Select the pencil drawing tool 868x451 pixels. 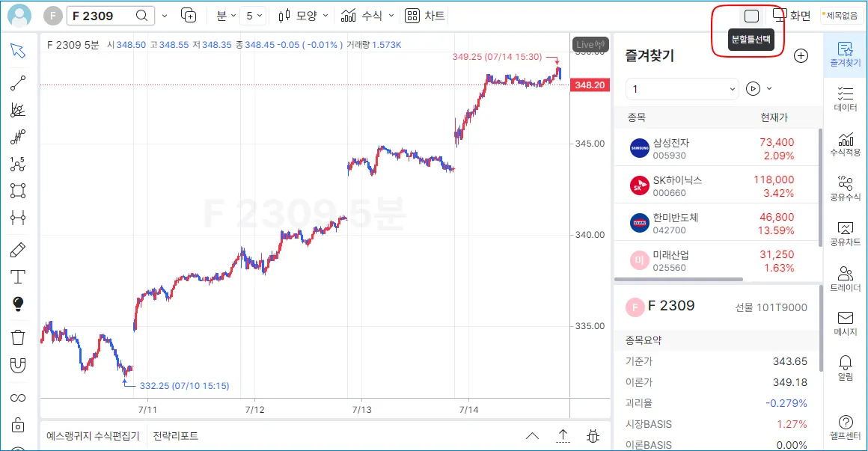point(18,250)
